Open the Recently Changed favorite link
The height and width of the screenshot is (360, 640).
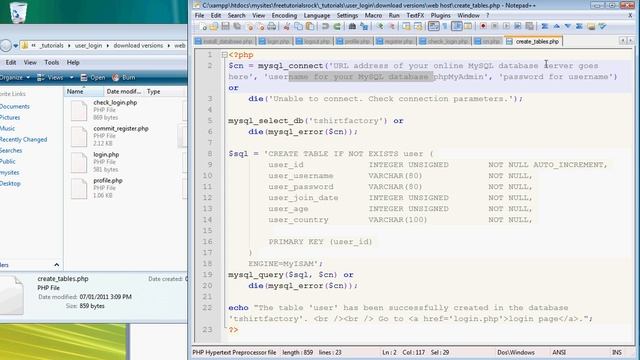point(23,140)
